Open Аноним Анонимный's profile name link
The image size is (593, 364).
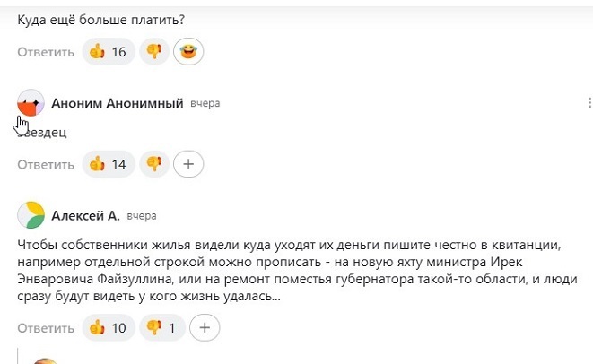(118, 103)
